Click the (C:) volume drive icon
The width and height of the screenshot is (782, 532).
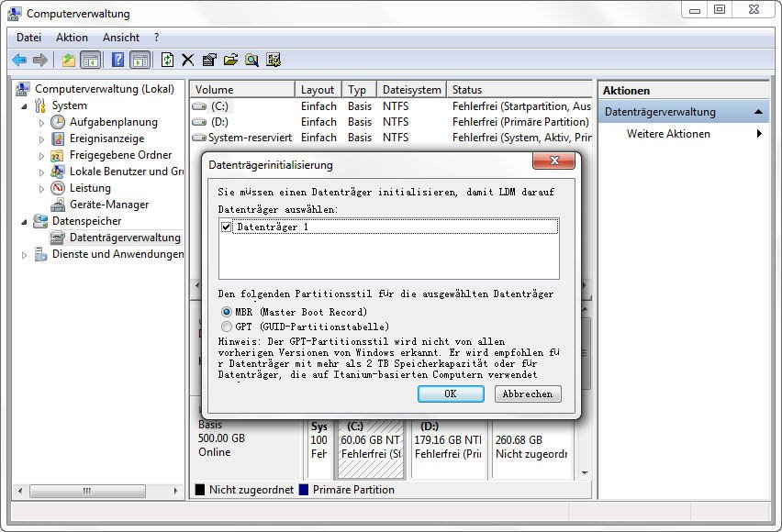click(199, 106)
